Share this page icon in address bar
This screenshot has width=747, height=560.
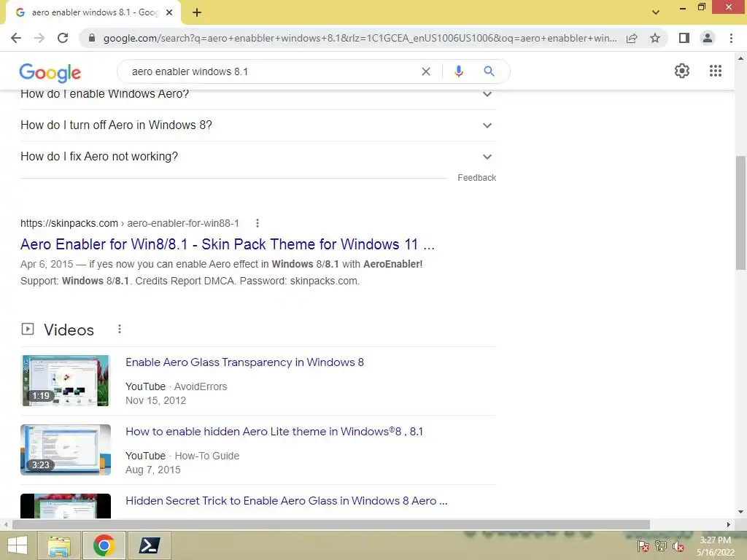tap(632, 38)
